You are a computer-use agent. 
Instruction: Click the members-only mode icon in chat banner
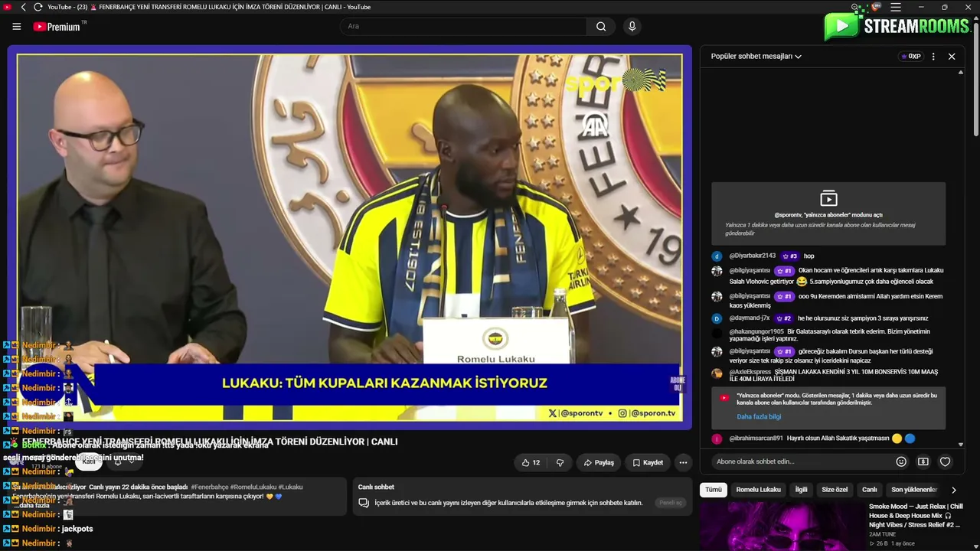click(828, 199)
